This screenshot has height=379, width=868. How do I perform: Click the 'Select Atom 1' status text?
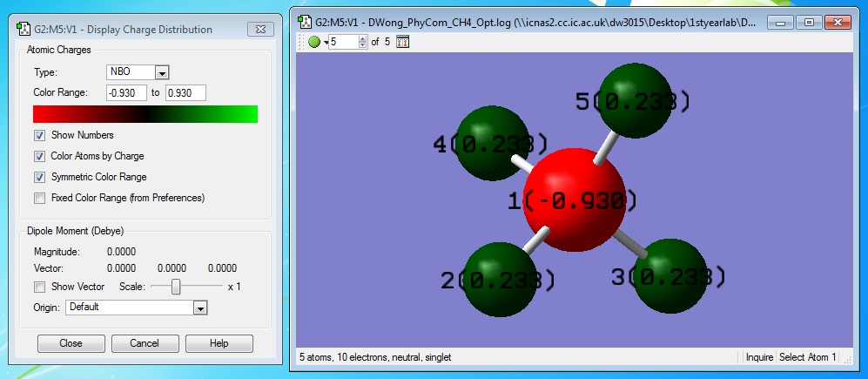tap(808, 357)
